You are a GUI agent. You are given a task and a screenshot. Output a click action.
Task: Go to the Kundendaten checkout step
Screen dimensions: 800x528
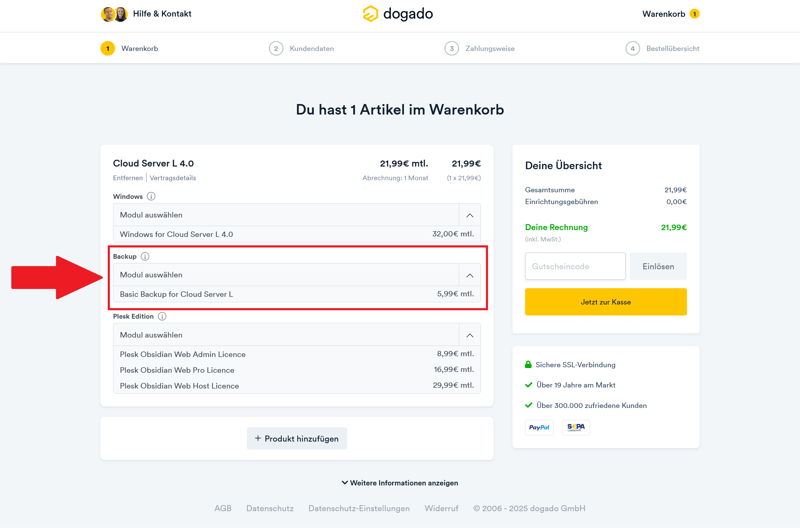coord(301,48)
